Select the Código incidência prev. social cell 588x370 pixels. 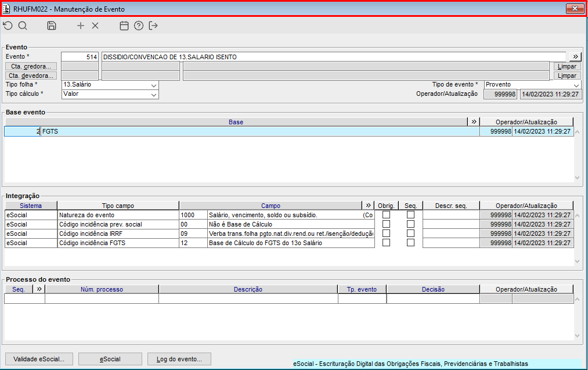point(118,224)
